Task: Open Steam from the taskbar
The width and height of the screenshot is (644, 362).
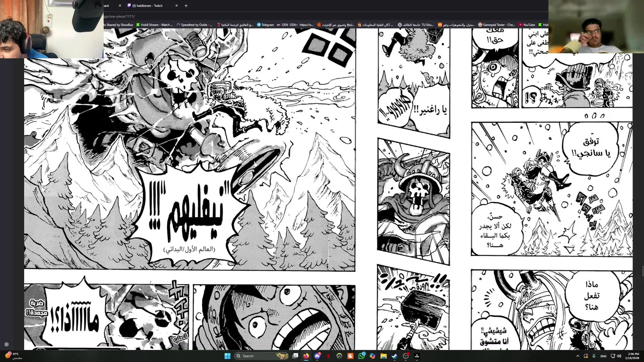Action: point(394,356)
